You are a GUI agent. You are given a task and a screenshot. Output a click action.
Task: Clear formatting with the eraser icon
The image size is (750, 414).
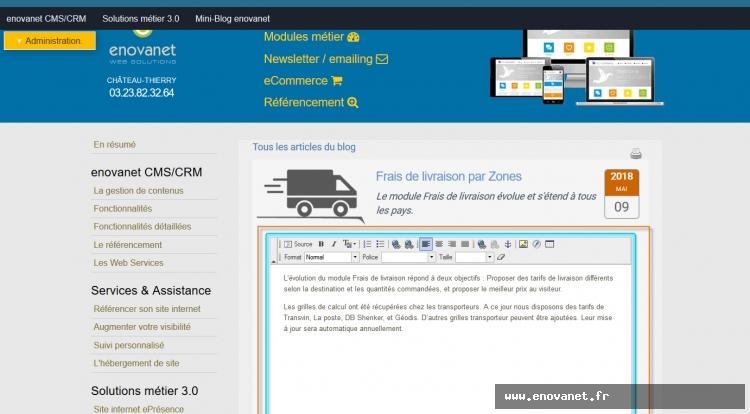tap(501, 257)
